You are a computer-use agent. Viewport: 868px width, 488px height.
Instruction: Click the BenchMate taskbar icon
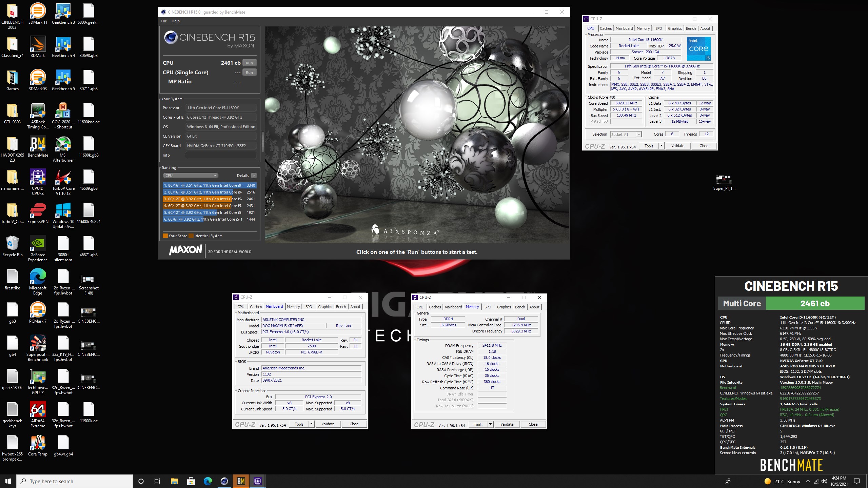pyautogui.click(x=241, y=481)
